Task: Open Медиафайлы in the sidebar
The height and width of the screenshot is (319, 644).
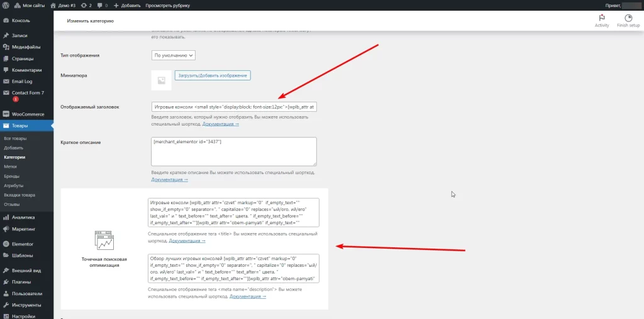Action: (x=26, y=46)
